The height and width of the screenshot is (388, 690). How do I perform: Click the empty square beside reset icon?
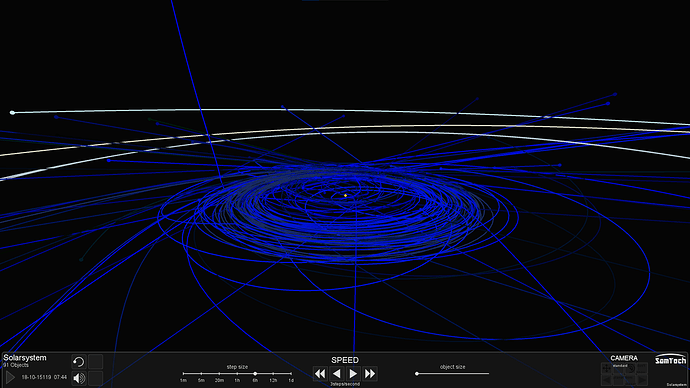(x=95, y=362)
